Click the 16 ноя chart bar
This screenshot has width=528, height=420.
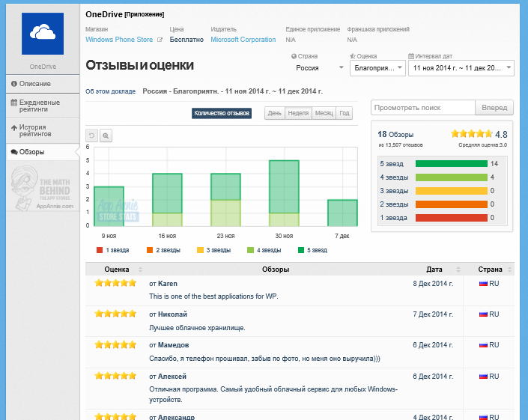click(x=167, y=200)
